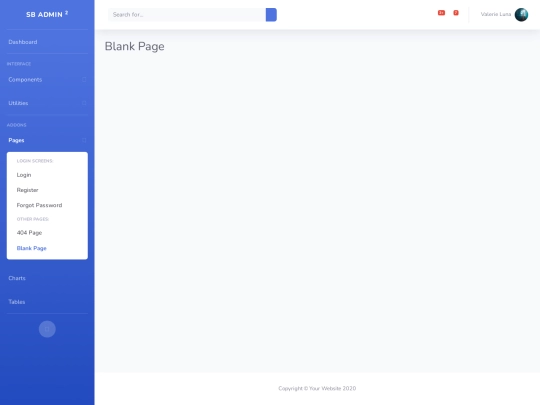Image resolution: width=540 pixels, height=405 pixels.
Task: Open the Dashboard sidebar link
Action: point(47,42)
